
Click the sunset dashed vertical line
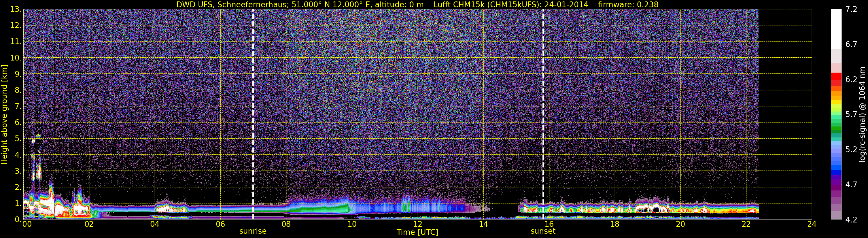tap(543, 114)
